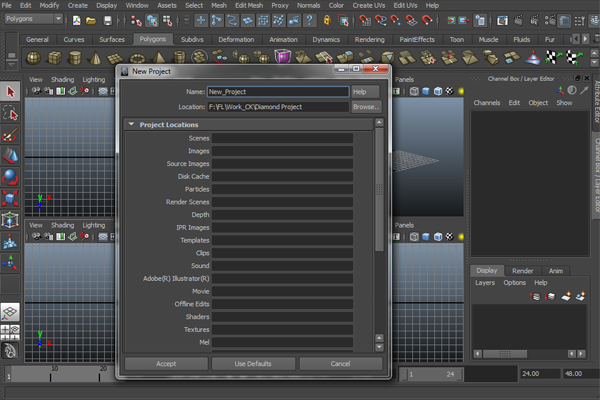
Task: Click the save scene icon
Action: [x=108, y=20]
